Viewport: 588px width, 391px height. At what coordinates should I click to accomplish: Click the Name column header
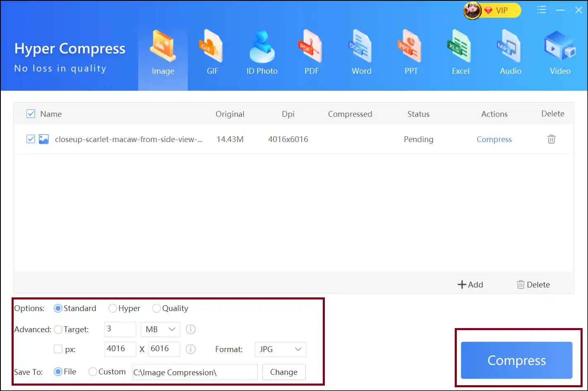pyautogui.click(x=51, y=114)
